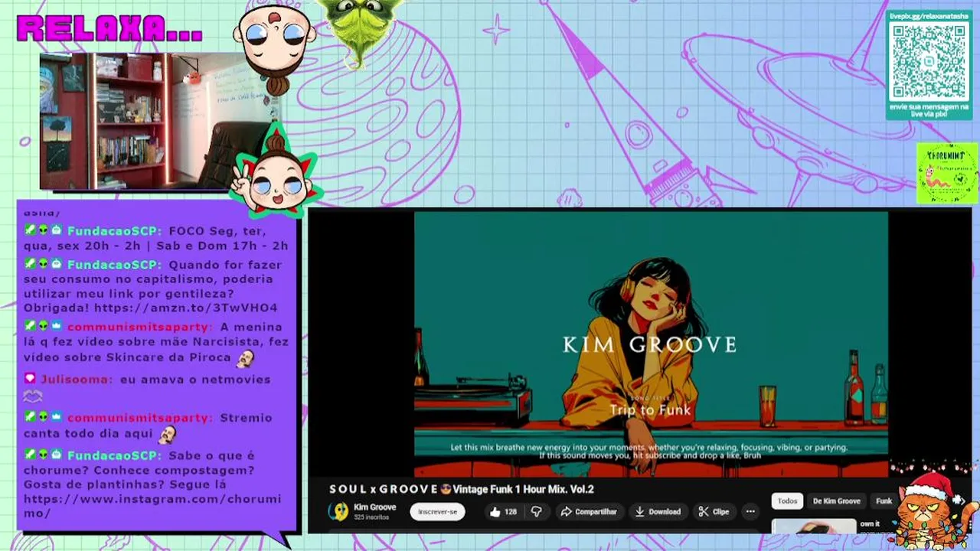Select the Funk filter chip
The image size is (980, 551).
pyautogui.click(x=884, y=501)
